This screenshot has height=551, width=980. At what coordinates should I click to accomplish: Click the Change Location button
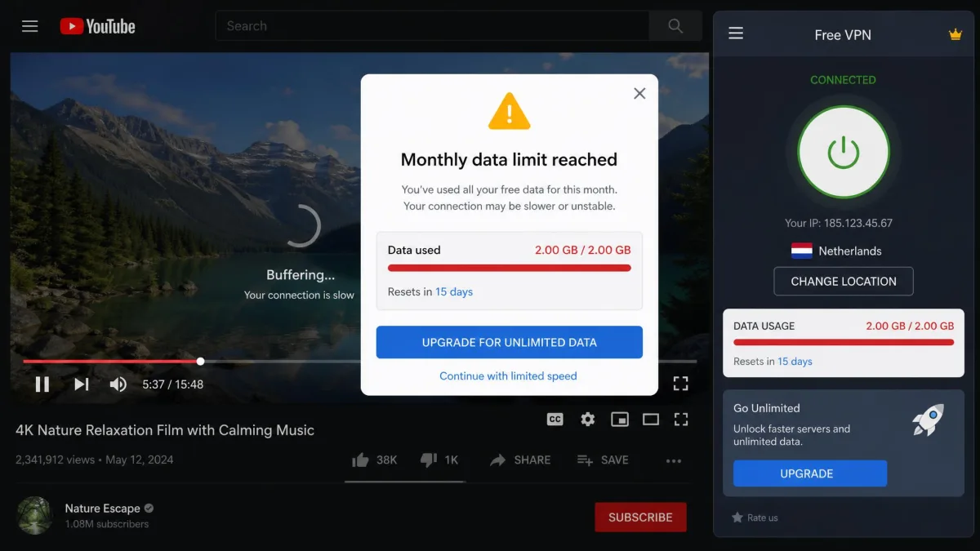click(844, 281)
